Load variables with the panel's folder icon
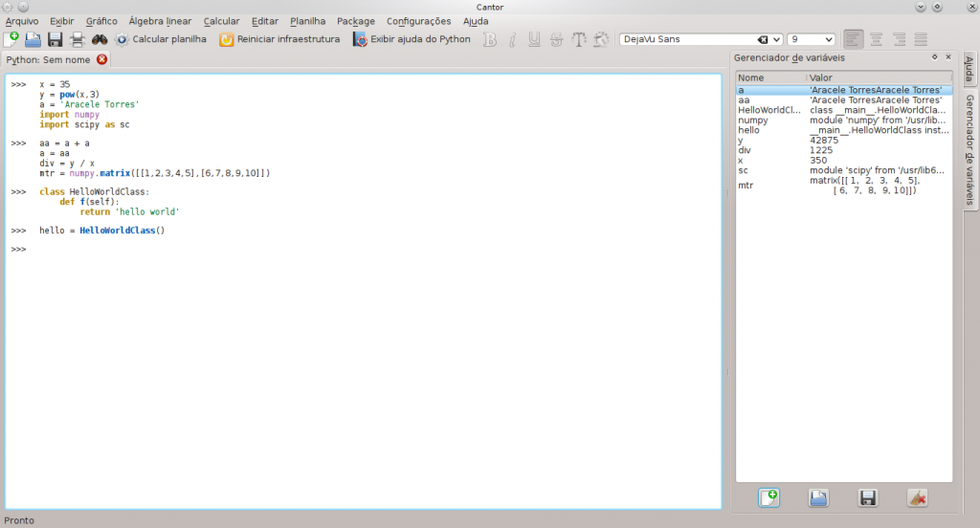Viewport: 980px width, 528px height. [818, 498]
